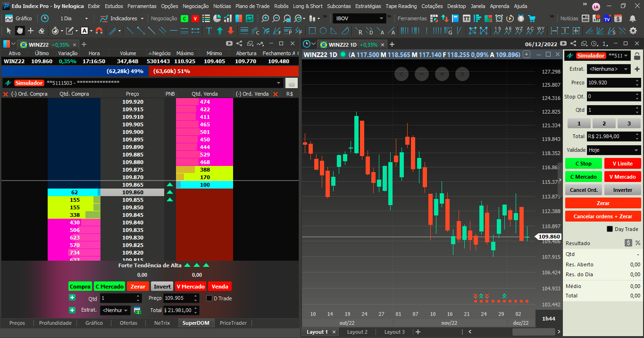Viewport: 644px width, 338px height.
Task: Open the Gráfico toolbar button
Action: 19,18
